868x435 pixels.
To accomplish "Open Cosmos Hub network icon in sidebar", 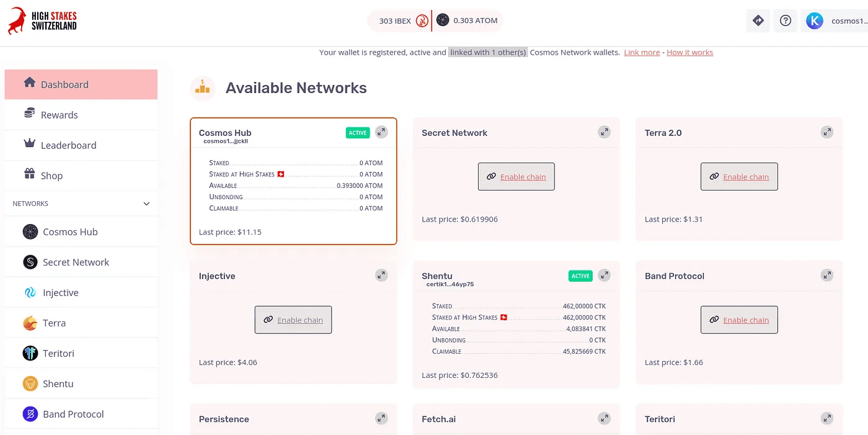I will pyautogui.click(x=30, y=232).
